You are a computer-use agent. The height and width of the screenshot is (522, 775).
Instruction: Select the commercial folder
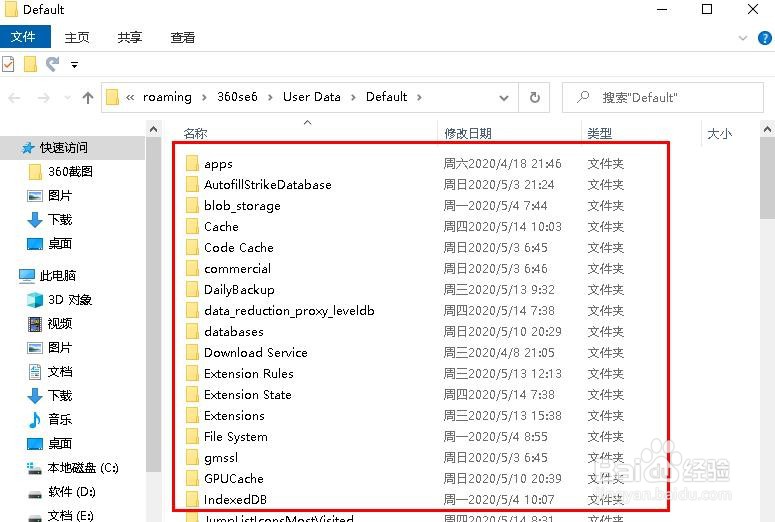coord(237,268)
